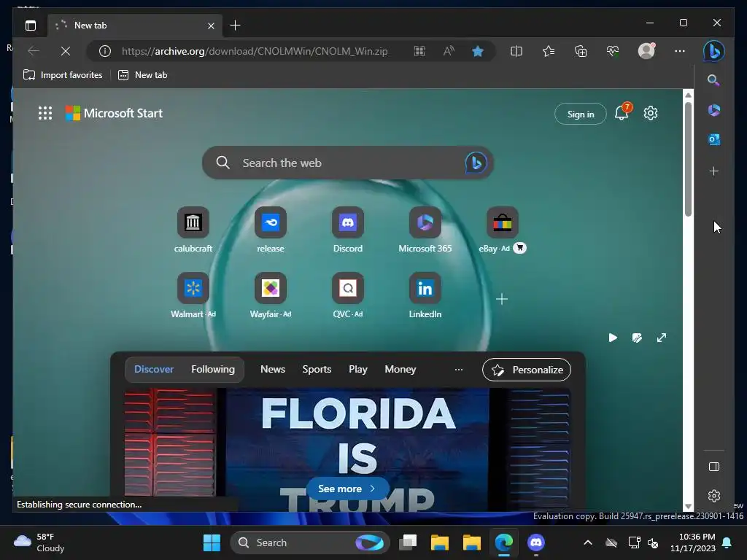The width and height of the screenshot is (747, 560).
Task: Expand background to full view
Action: pyautogui.click(x=662, y=338)
